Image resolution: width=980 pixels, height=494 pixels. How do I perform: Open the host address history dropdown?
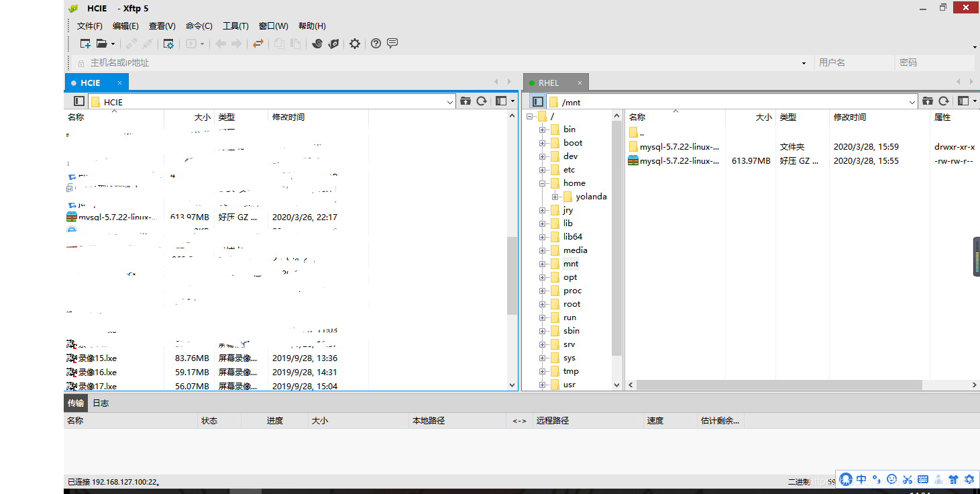(x=804, y=63)
